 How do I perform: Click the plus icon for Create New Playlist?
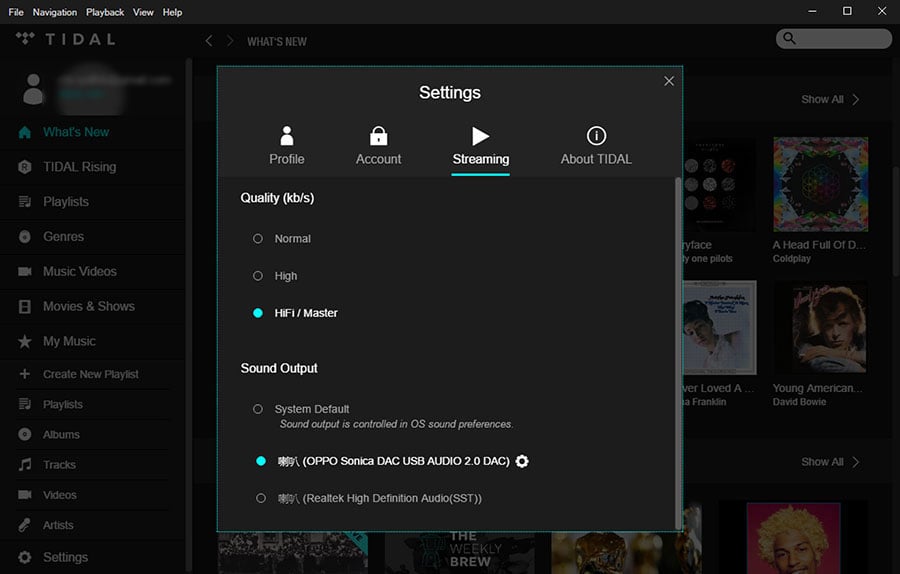[25, 374]
